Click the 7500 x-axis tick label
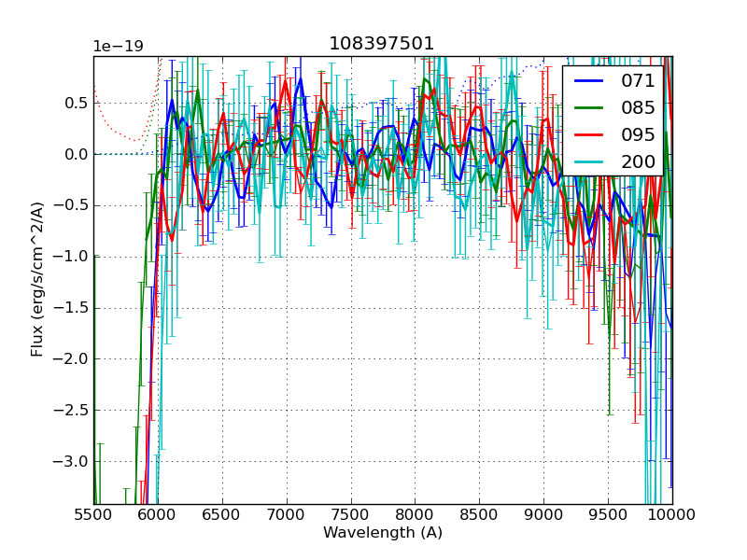The image size is (747, 560). (x=351, y=514)
